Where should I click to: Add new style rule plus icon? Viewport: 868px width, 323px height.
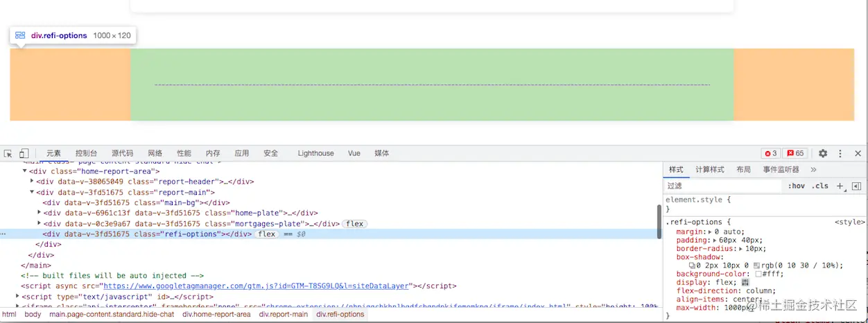(x=840, y=186)
